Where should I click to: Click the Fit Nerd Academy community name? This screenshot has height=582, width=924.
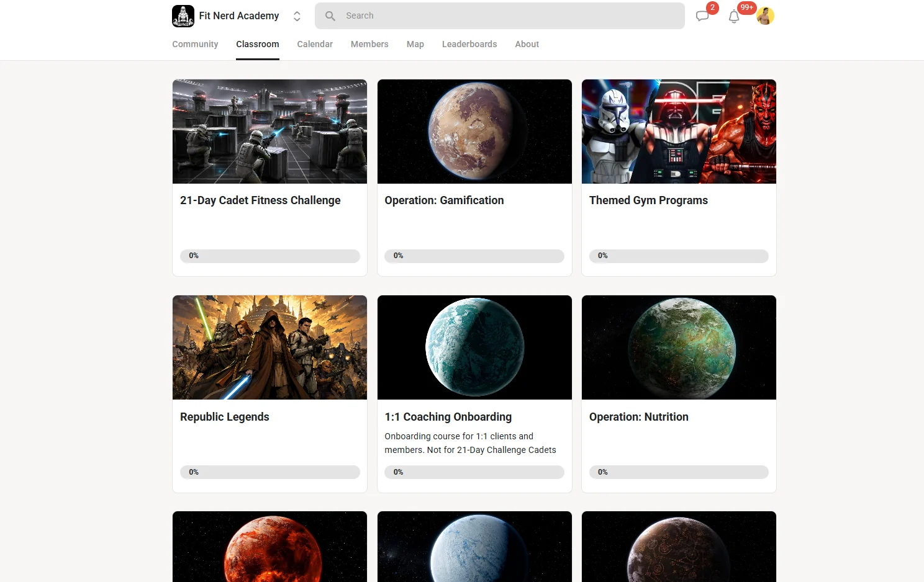coord(239,16)
